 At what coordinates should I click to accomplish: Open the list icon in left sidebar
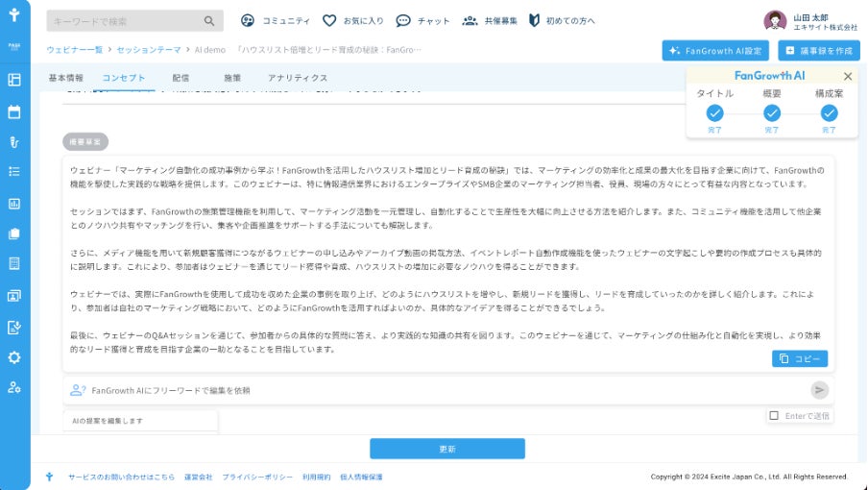click(14, 172)
